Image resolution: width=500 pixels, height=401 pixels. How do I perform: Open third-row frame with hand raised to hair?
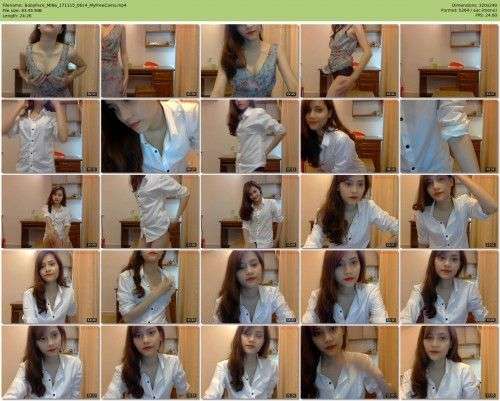(x=449, y=212)
